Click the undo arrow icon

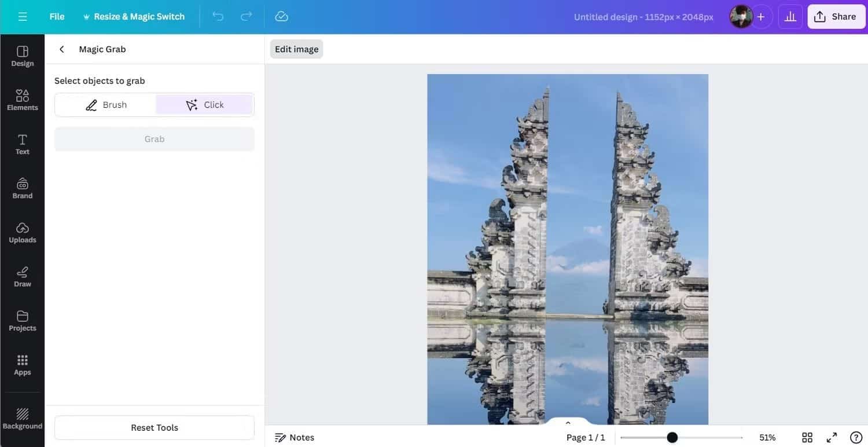(x=218, y=17)
